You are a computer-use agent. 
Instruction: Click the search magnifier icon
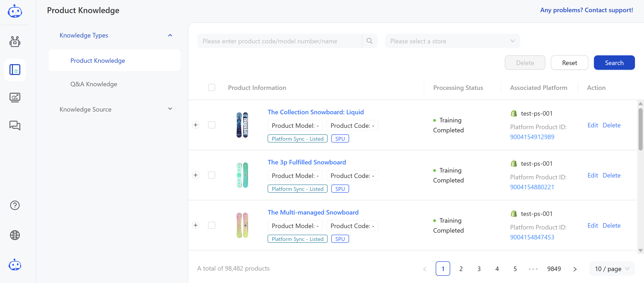point(370,41)
